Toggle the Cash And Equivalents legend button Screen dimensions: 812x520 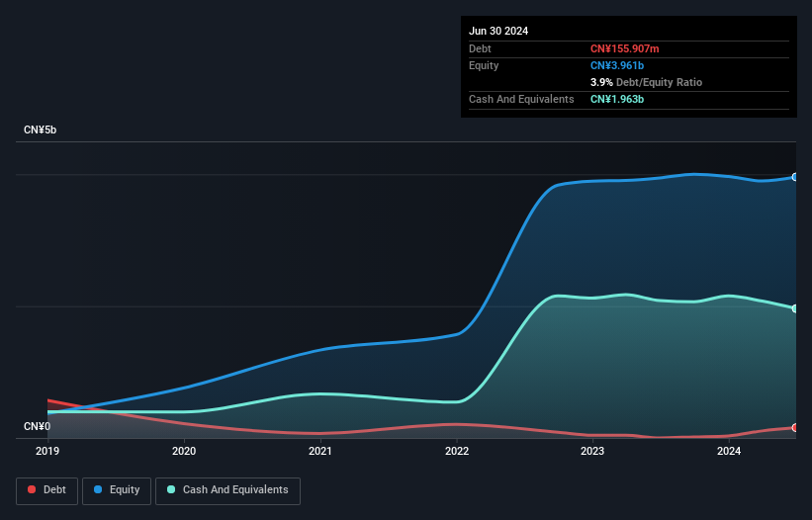click(227, 490)
